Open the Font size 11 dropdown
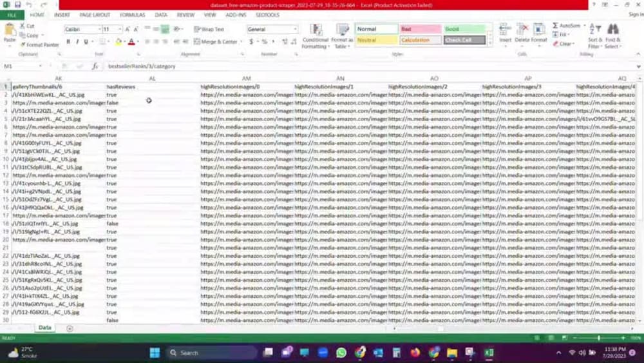644x363 pixels. (x=120, y=29)
